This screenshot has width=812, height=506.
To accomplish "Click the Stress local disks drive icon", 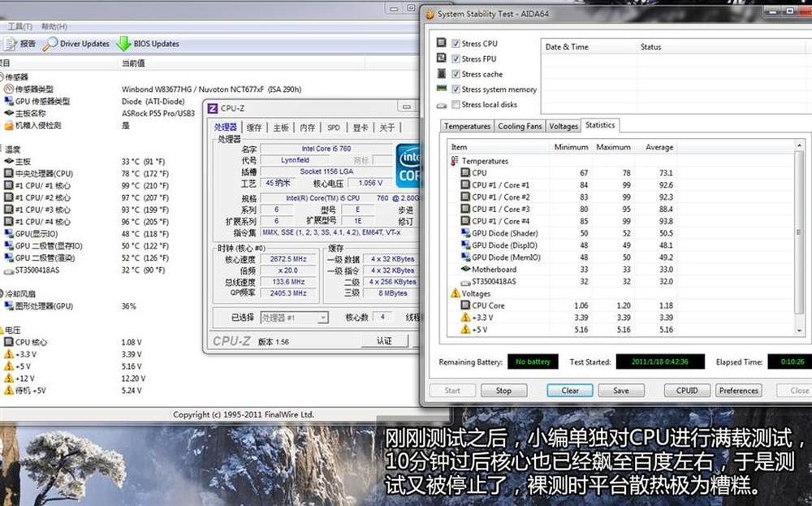I will click(441, 105).
